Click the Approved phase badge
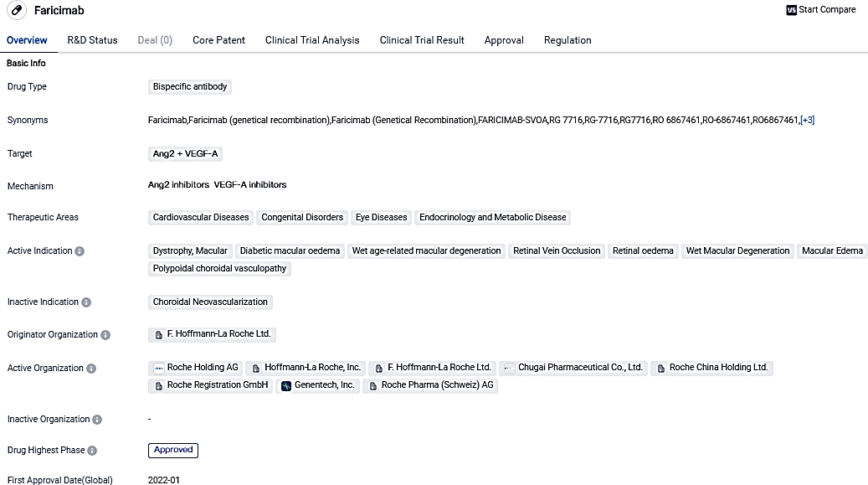 (173, 450)
